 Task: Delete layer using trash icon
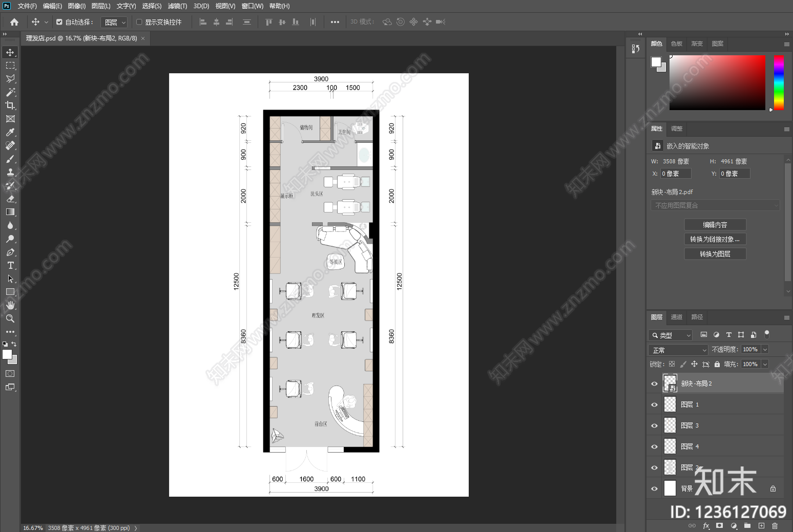[x=775, y=526]
